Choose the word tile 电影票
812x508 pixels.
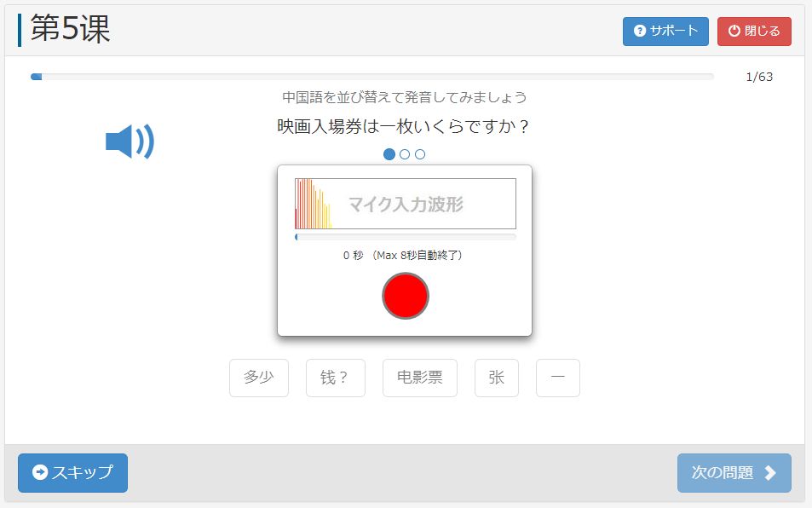(420, 378)
